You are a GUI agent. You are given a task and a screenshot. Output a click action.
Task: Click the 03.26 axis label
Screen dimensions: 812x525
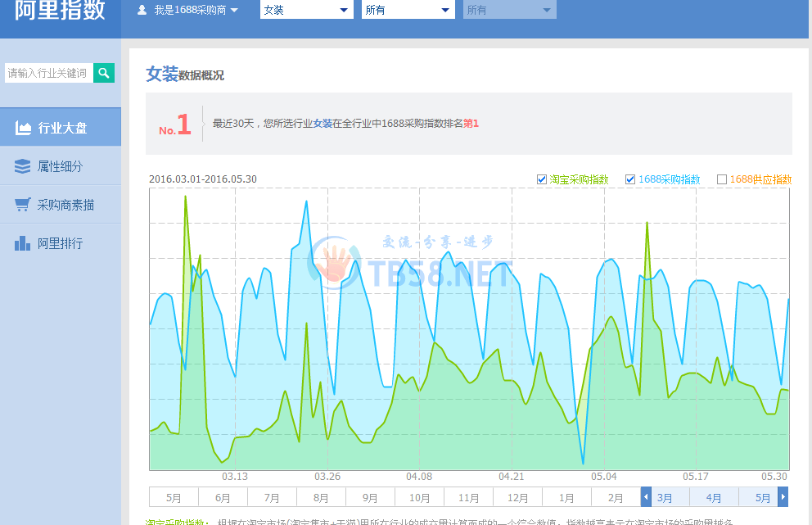(327, 477)
